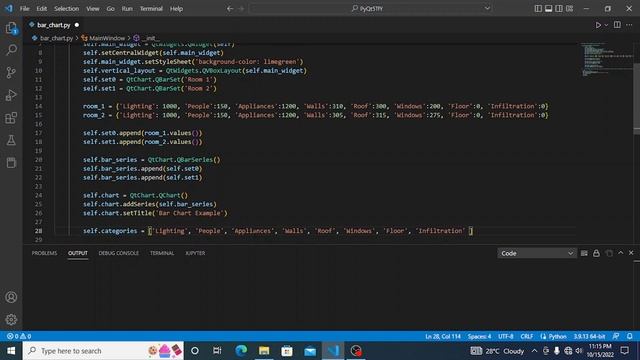
Task: Select Python interpreter 3.9.13 64-bit
Action: pos(589,336)
